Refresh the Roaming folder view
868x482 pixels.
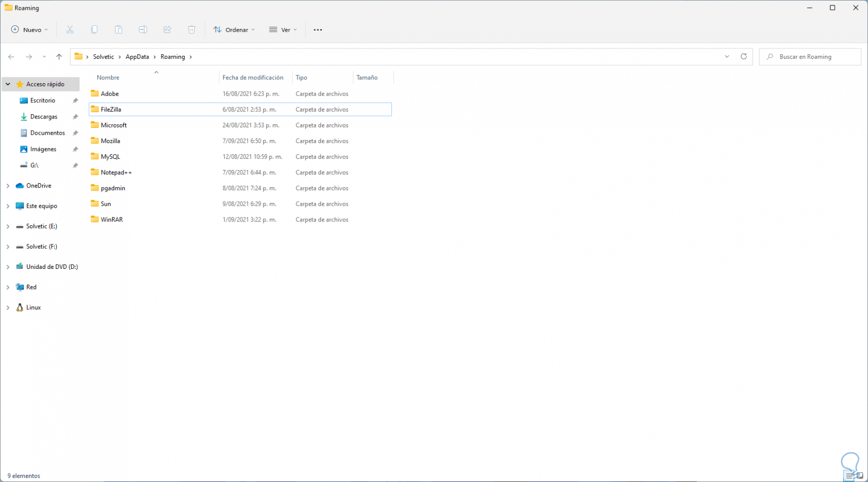pyautogui.click(x=743, y=57)
